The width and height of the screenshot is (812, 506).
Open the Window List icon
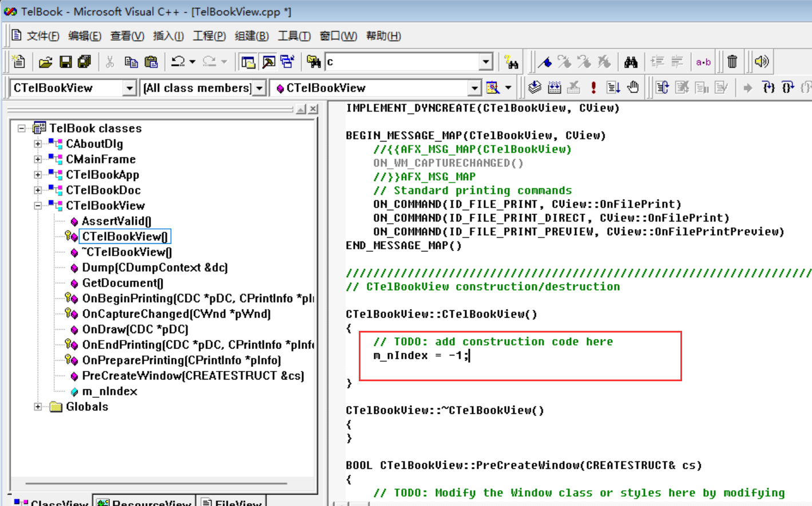pos(287,62)
